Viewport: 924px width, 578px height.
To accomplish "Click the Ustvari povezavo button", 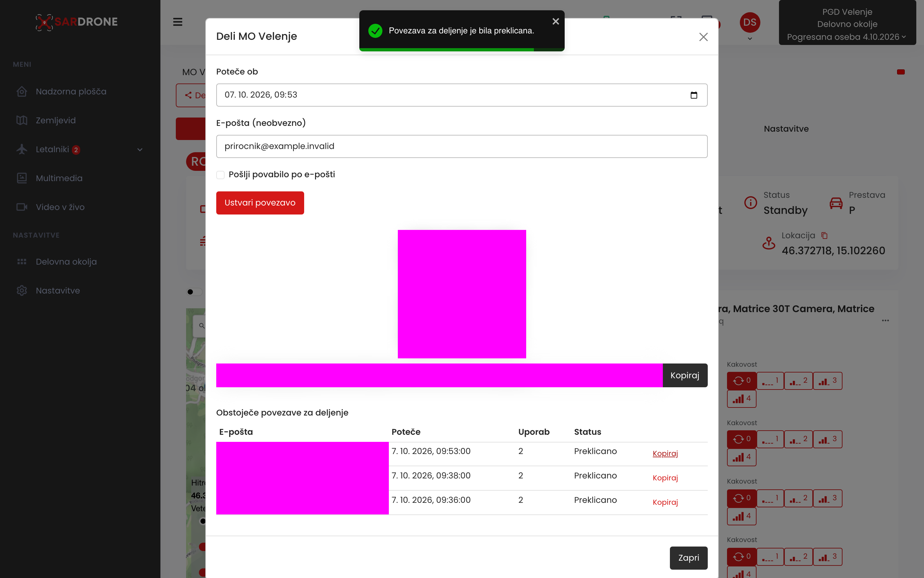I will (x=260, y=203).
